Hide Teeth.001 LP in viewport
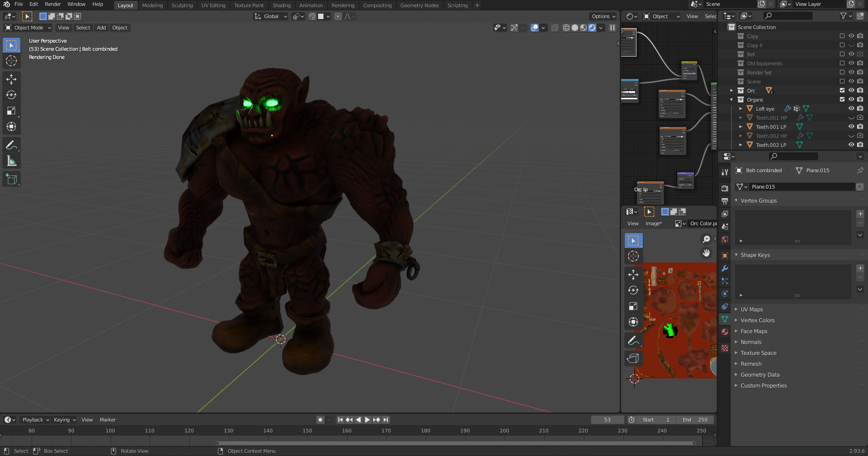This screenshot has height=456, width=868. tap(851, 127)
